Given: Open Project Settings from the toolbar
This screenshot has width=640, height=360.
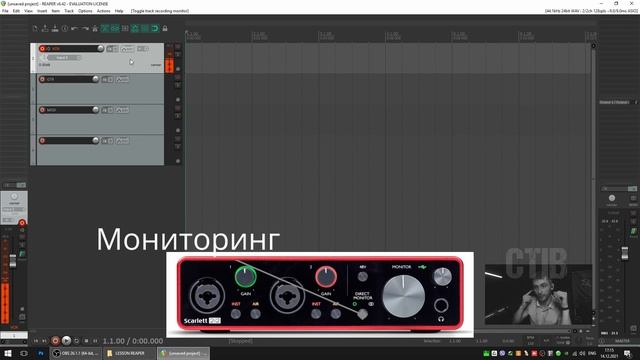Looking at the screenshot, I should (x=65, y=29).
